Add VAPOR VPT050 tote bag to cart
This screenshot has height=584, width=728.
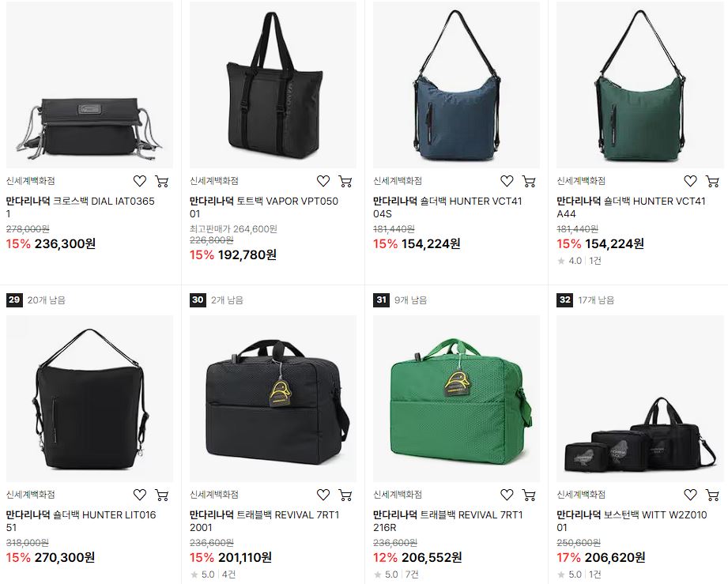pyautogui.click(x=345, y=181)
